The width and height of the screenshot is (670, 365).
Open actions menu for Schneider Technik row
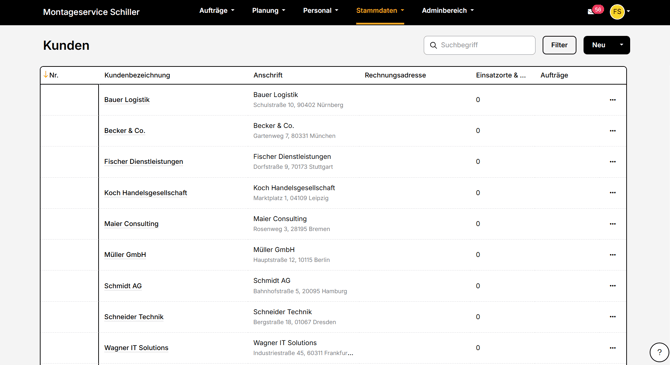coord(612,317)
